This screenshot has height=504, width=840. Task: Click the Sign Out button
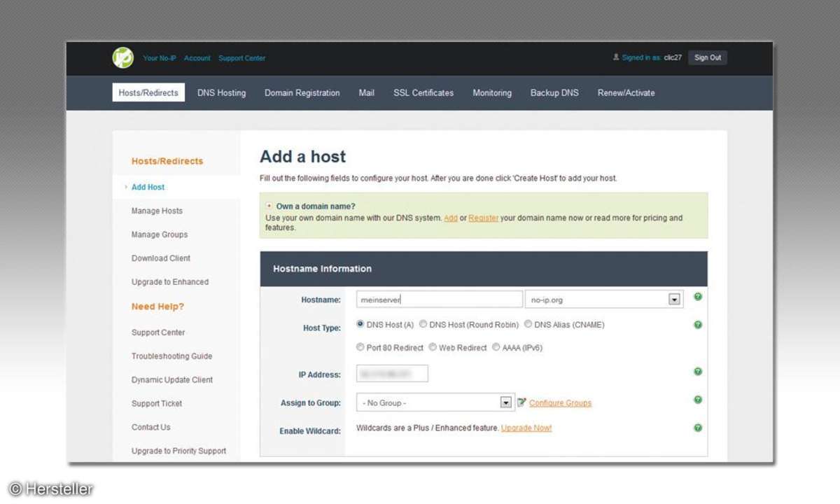click(708, 57)
